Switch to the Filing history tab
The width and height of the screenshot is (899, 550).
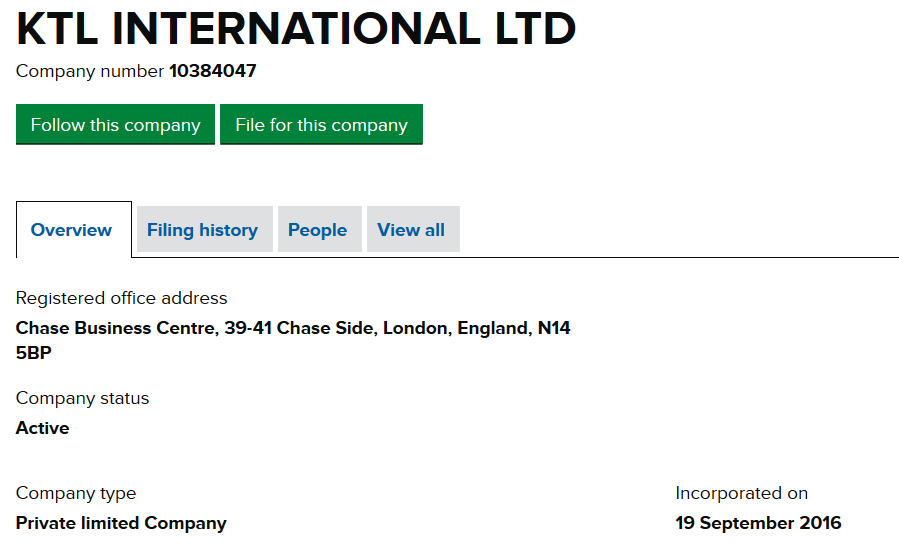(x=203, y=230)
